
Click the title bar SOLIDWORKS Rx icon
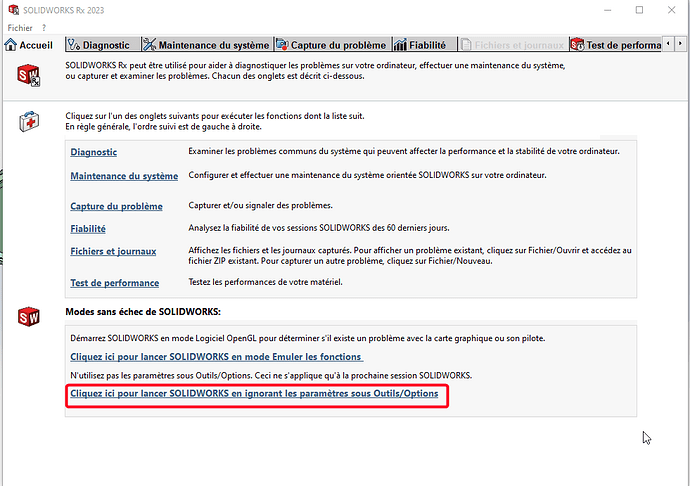pyautogui.click(x=14, y=10)
